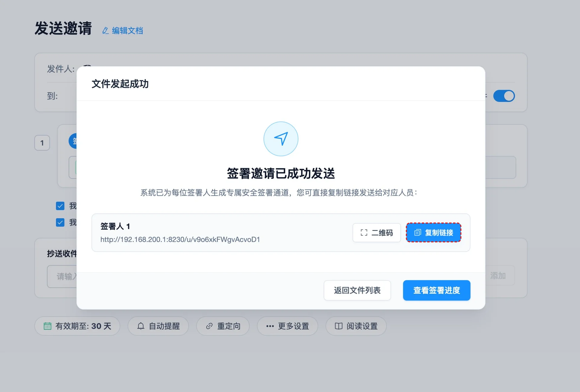Open 阅读设置 options
The width and height of the screenshot is (580, 392).
click(356, 326)
